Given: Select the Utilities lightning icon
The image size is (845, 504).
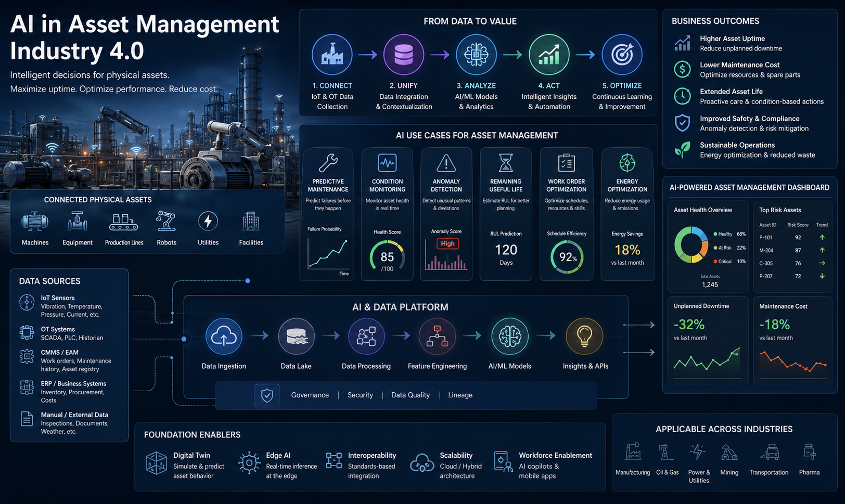Looking at the screenshot, I should click(x=208, y=222).
